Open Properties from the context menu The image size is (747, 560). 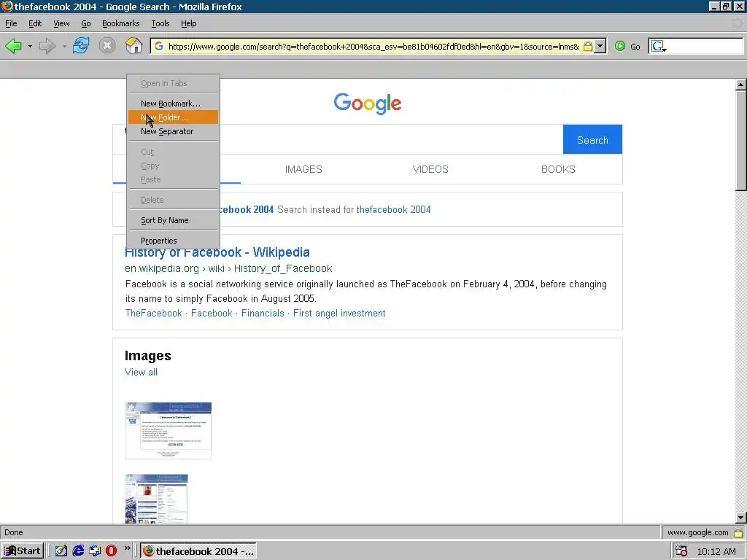click(173, 241)
